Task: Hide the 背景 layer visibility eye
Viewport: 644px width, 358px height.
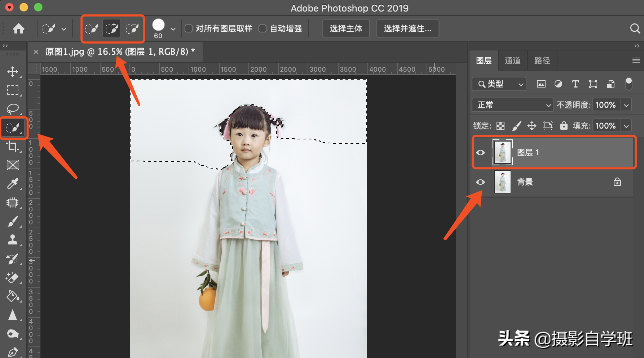Action: 480,182
